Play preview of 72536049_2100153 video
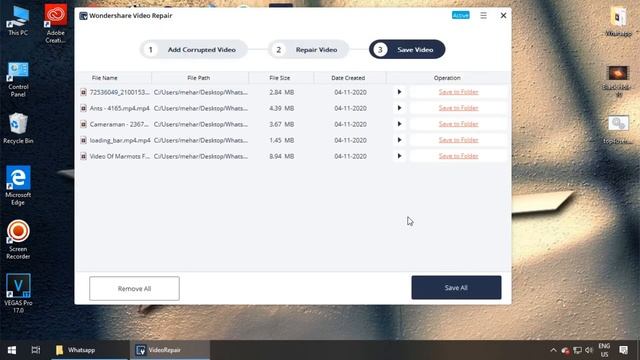This screenshot has height=360, width=640. click(x=399, y=92)
